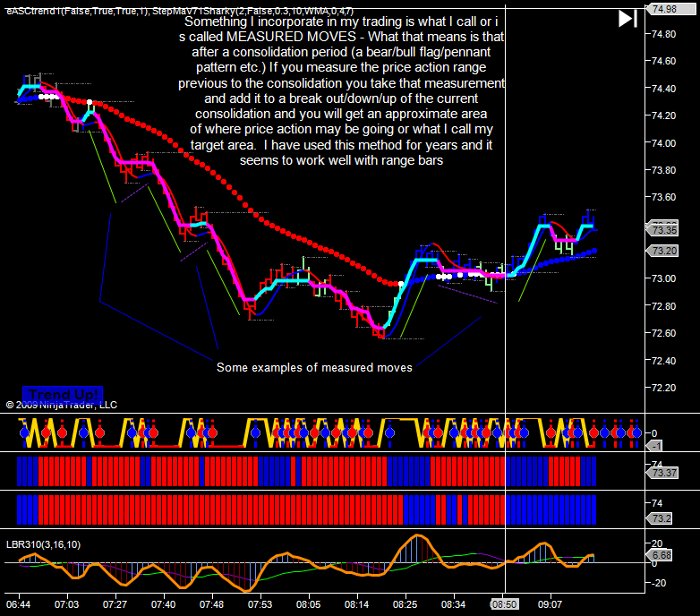Click the 08:25 time axis label
Viewport: 700px width, 616px height.
tap(405, 604)
